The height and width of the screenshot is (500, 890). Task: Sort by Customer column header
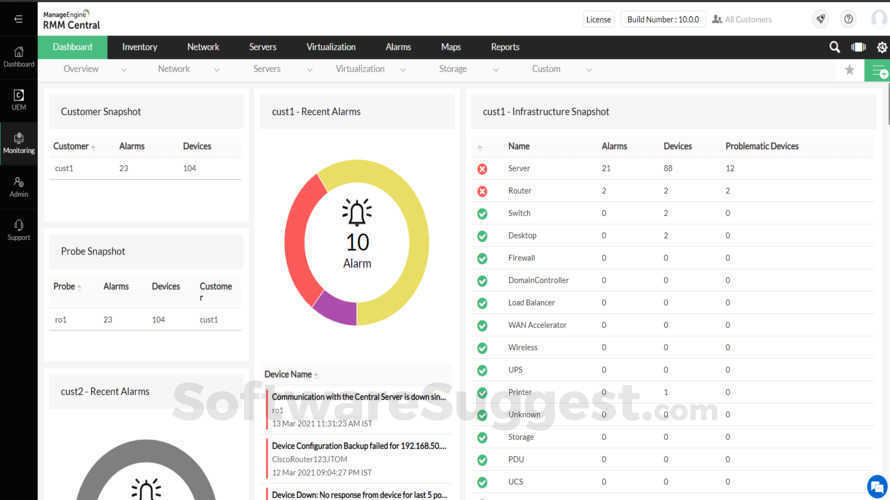point(74,146)
